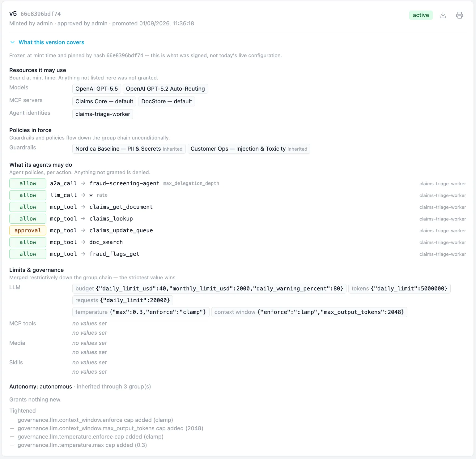
Task: Click the 'claims-triage-worker' agent identity chip
Action: pos(103,114)
